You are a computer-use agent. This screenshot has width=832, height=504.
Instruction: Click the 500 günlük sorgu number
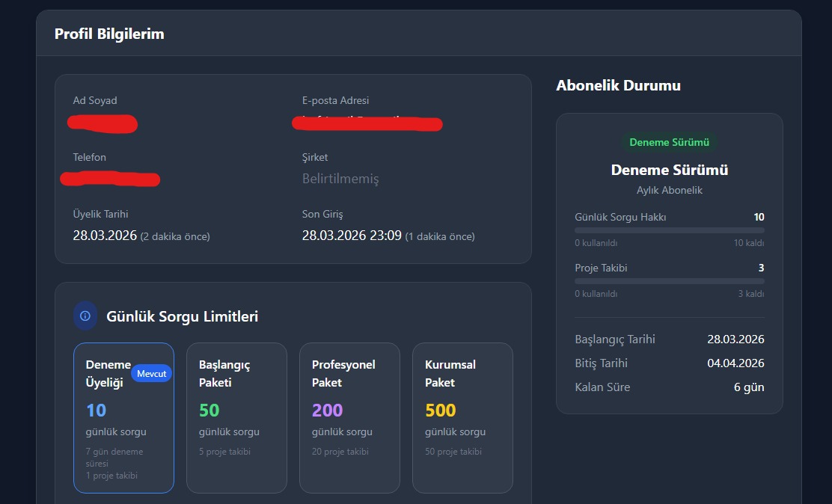click(441, 410)
